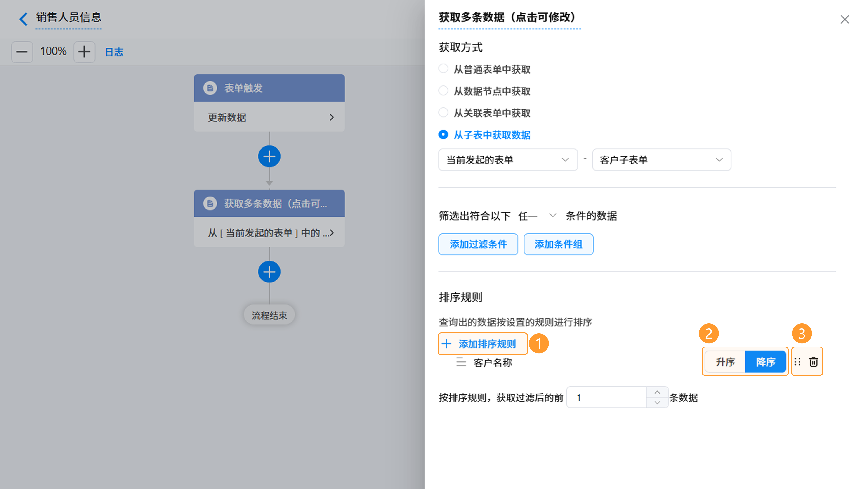Decrease the record count with down arrow
The image size is (868, 489).
pos(657,403)
